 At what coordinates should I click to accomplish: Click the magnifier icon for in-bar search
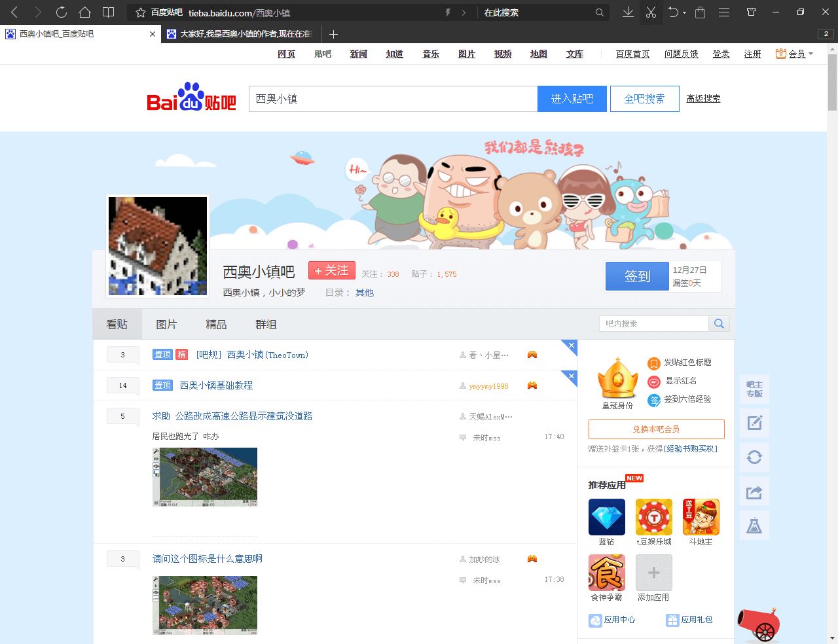719,324
